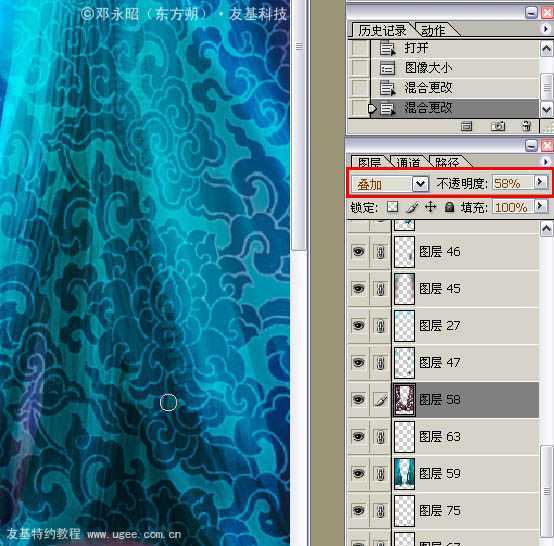Switch to the 动作 tab
This screenshot has height=546, width=554.
tap(433, 30)
